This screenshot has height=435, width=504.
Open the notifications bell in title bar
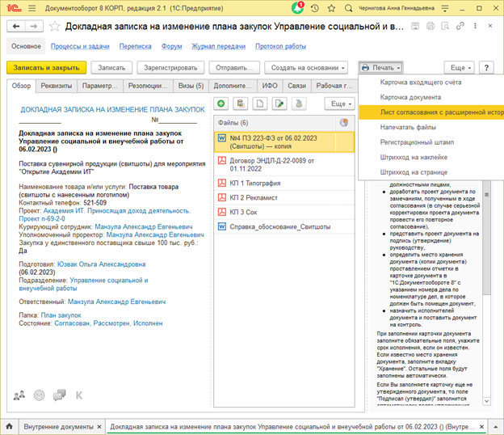(x=296, y=8)
